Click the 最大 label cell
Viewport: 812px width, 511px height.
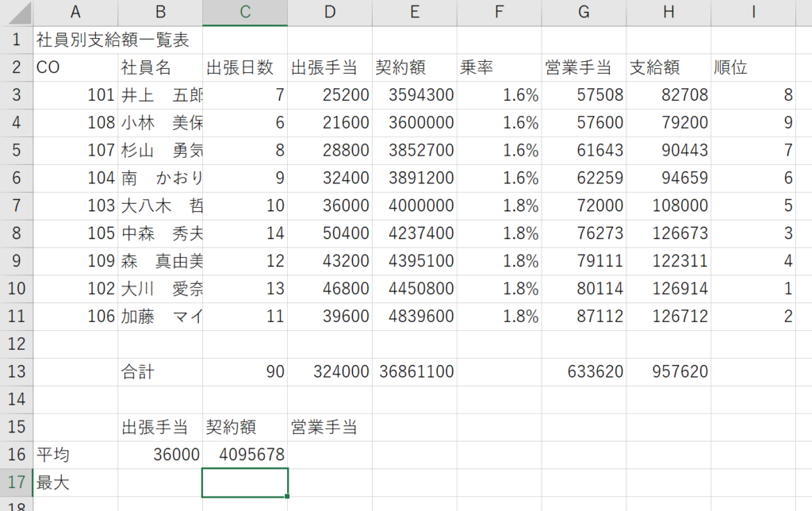pos(75,482)
